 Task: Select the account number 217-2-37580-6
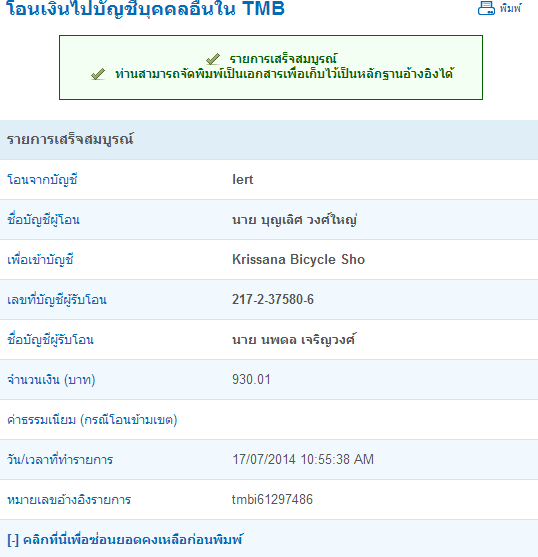pos(273,299)
